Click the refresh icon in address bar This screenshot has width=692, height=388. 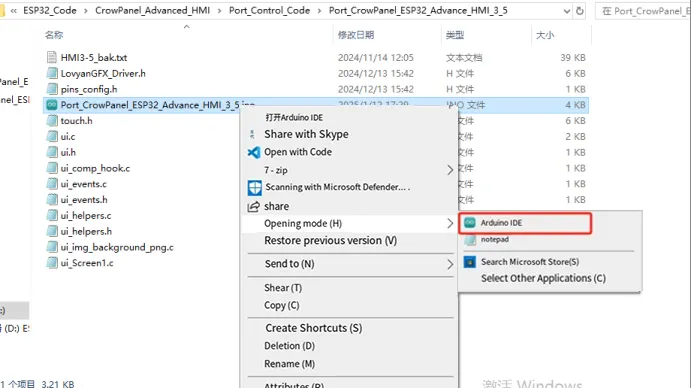pos(580,11)
